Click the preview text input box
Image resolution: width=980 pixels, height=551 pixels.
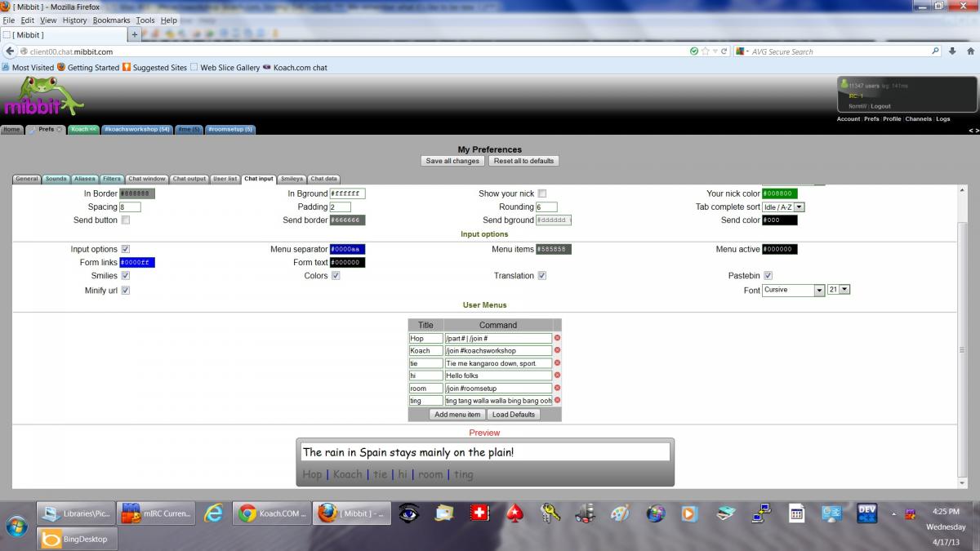pos(485,451)
